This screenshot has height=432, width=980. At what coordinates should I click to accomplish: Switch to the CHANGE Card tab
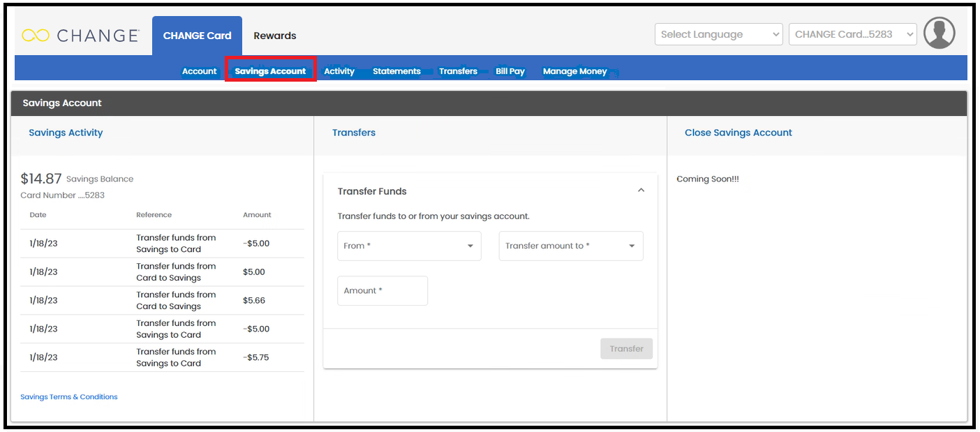pyautogui.click(x=197, y=36)
